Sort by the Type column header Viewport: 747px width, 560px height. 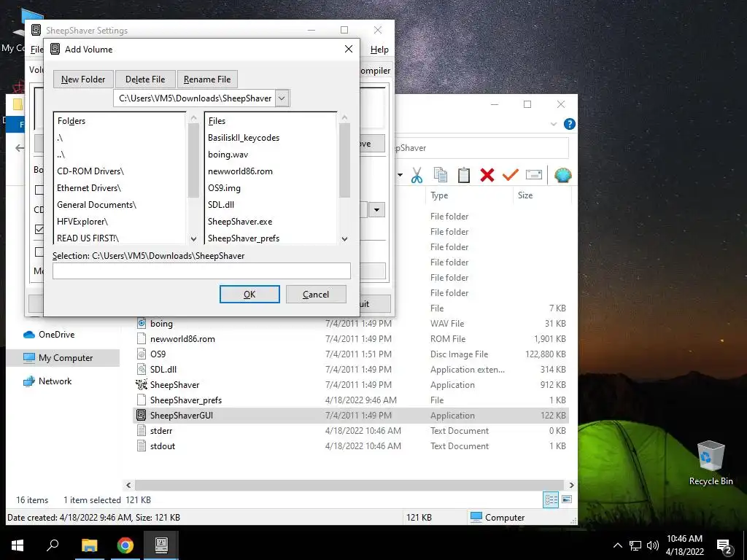point(439,195)
